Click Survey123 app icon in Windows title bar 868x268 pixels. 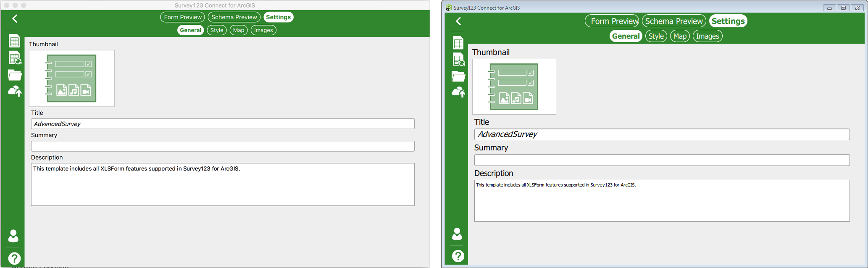[x=449, y=8]
